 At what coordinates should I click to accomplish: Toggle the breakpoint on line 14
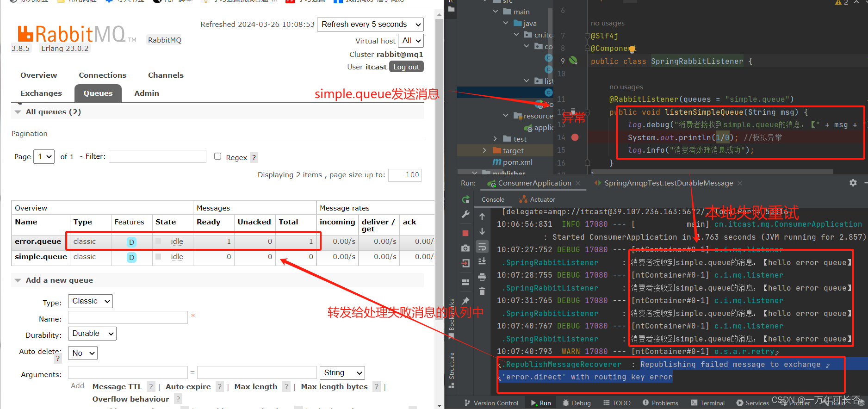[575, 137]
